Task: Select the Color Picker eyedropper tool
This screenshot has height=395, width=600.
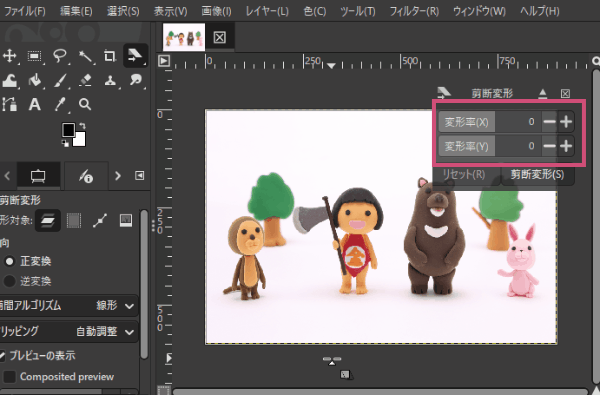Action: 60,104
